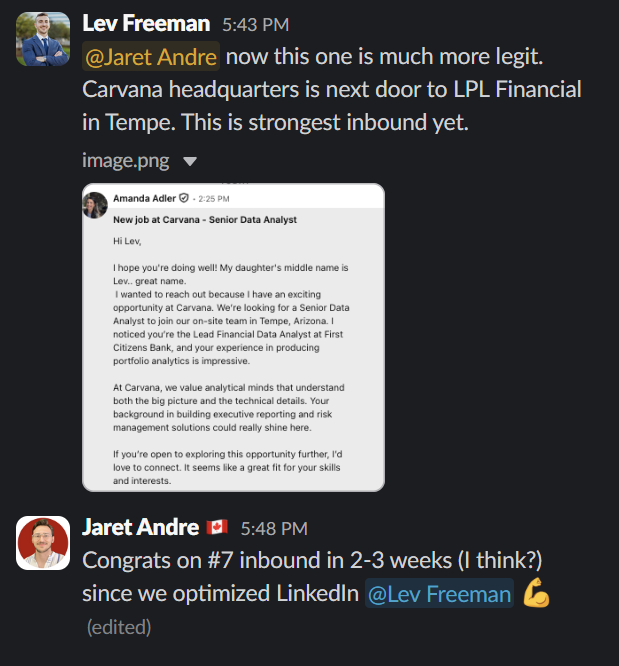Click Jaret Andre's sender name
Screen dimensions: 619x666
tap(141, 528)
